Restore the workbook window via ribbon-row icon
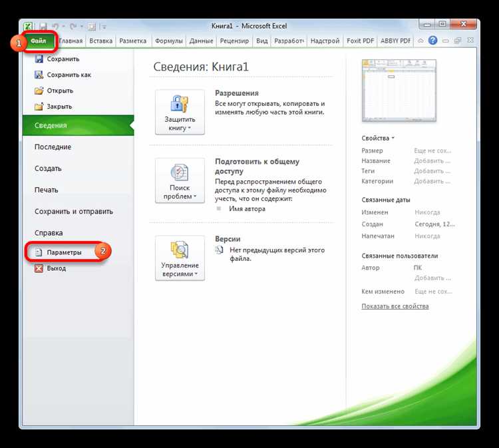This screenshot has width=499, height=448. [458, 41]
